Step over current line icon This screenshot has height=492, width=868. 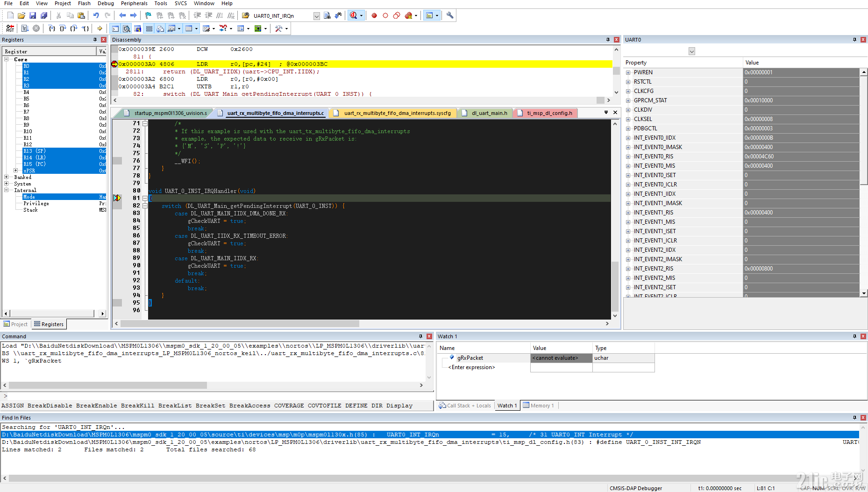63,29
